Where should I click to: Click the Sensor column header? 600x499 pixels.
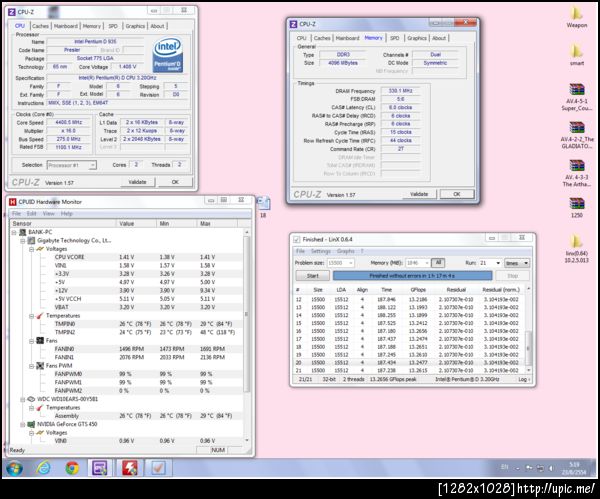point(63,223)
